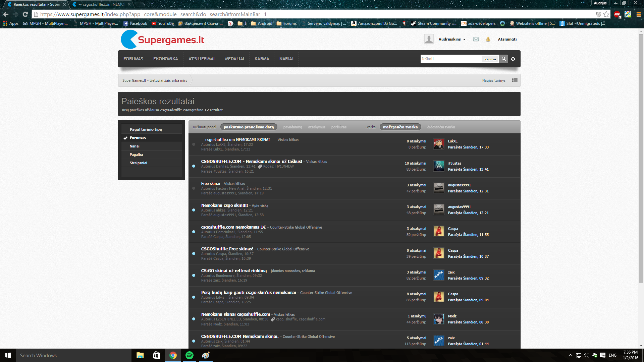Open the messages envelope icon
Screen dimensions: 644x362
476,39
